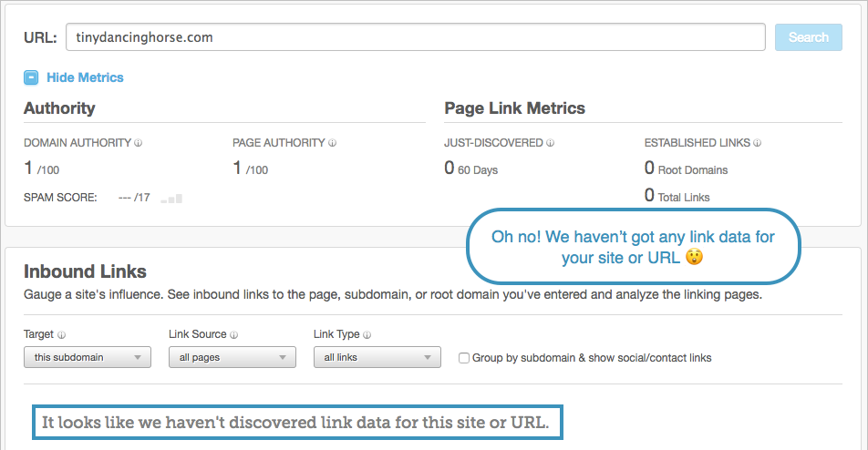Open the Link Type 'all links' dropdown
Viewport: 868px width, 450px height.
tap(377, 357)
